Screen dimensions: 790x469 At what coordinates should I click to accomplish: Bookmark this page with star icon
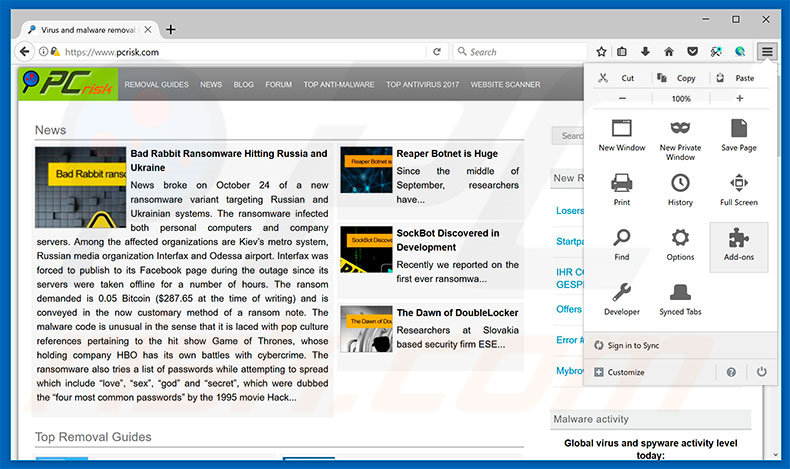coord(601,51)
